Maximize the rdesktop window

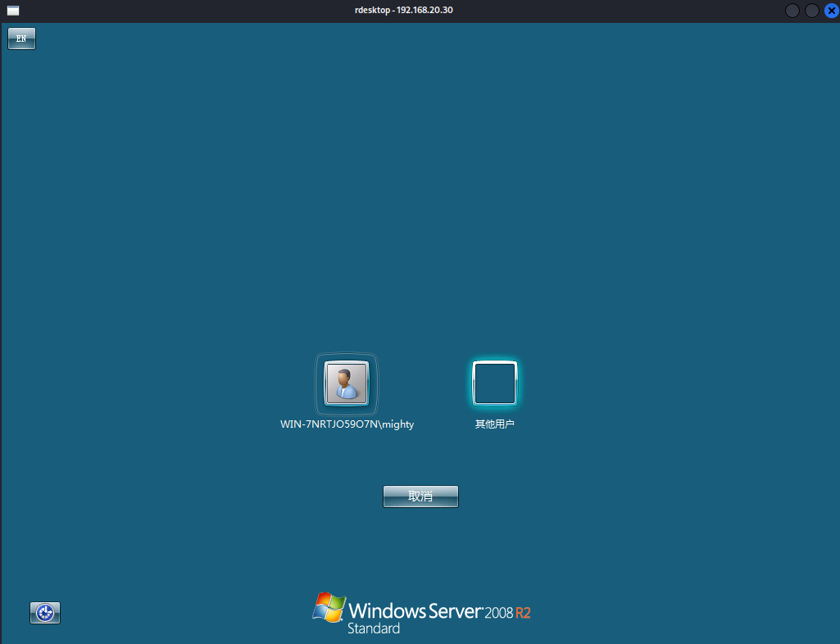[811, 11]
